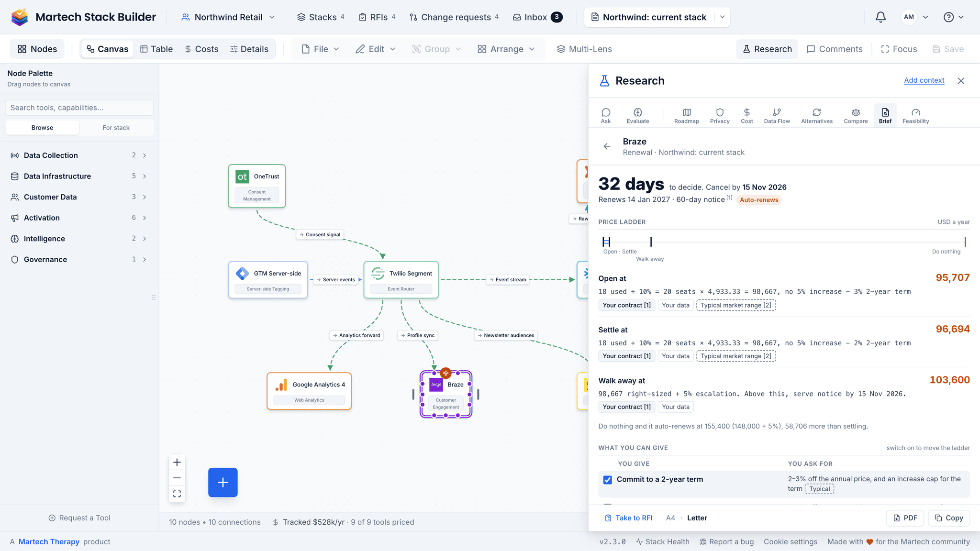Click Do nothing marker on price ladder
The image size is (980, 551).
(x=965, y=242)
